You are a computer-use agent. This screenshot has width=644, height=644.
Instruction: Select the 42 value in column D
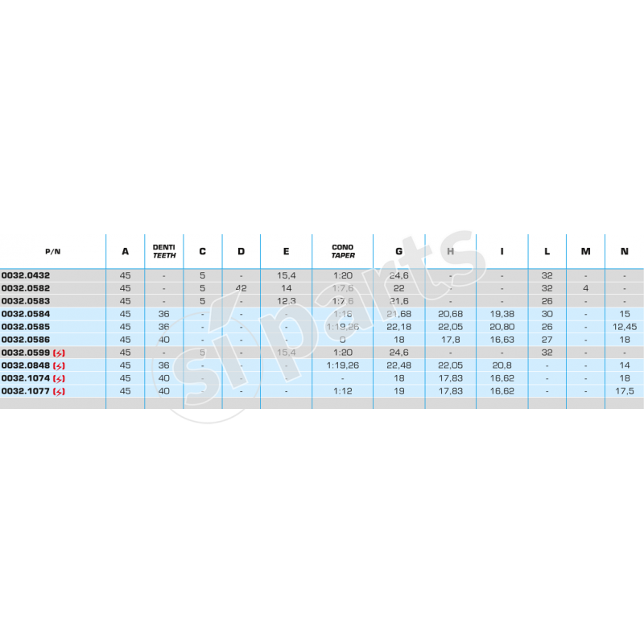point(241,288)
